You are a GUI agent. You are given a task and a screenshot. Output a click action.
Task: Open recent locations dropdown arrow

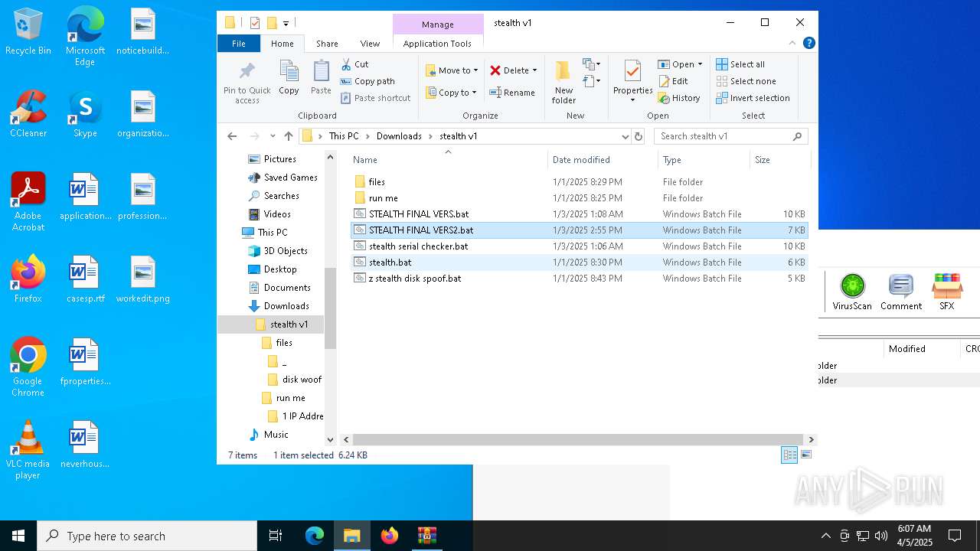click(273, 136)
